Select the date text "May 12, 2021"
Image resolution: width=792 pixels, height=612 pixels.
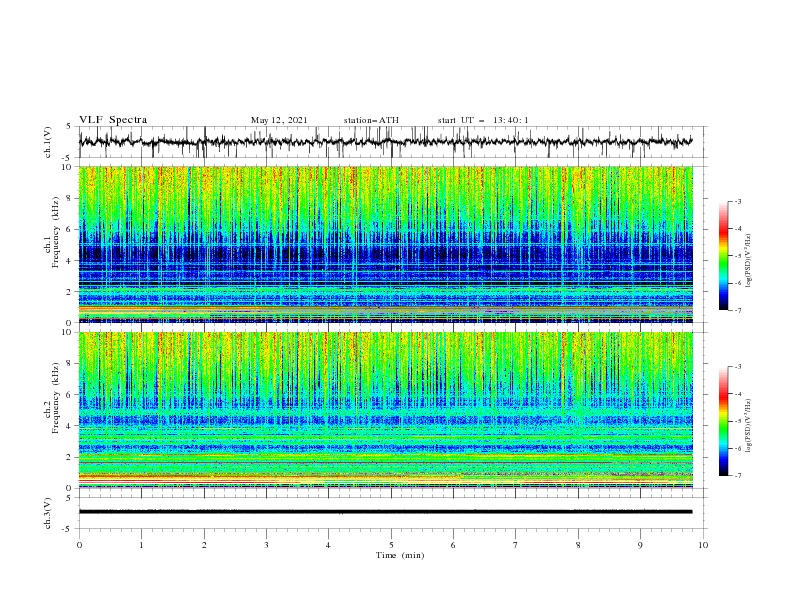[x=279, y=120]
